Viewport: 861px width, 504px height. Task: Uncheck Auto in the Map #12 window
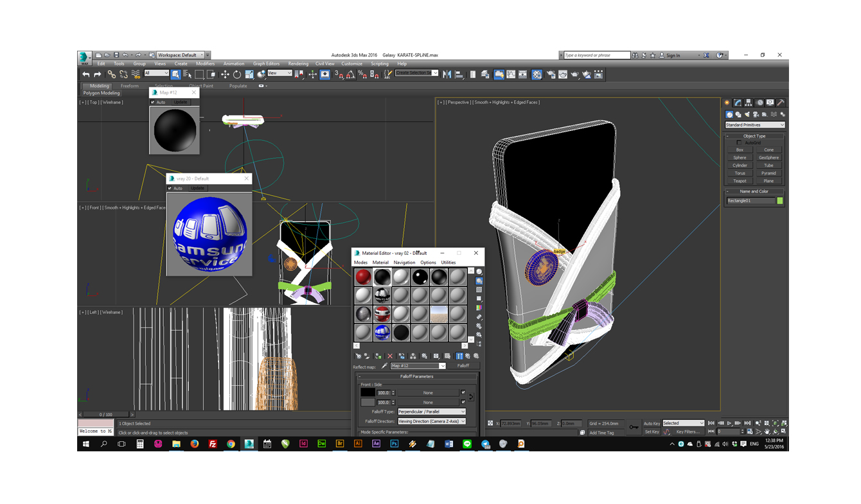pyautogui.click(x=153, y=102)
